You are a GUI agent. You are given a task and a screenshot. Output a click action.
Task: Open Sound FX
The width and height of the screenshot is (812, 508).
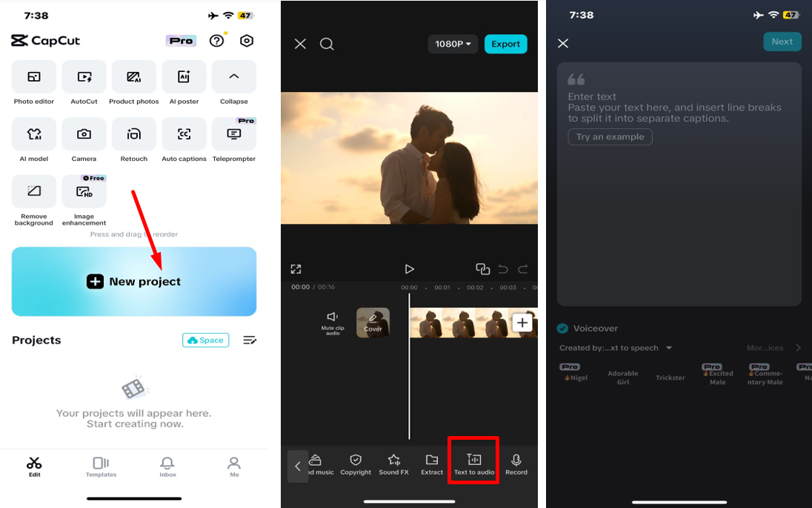tap(394, 465)
